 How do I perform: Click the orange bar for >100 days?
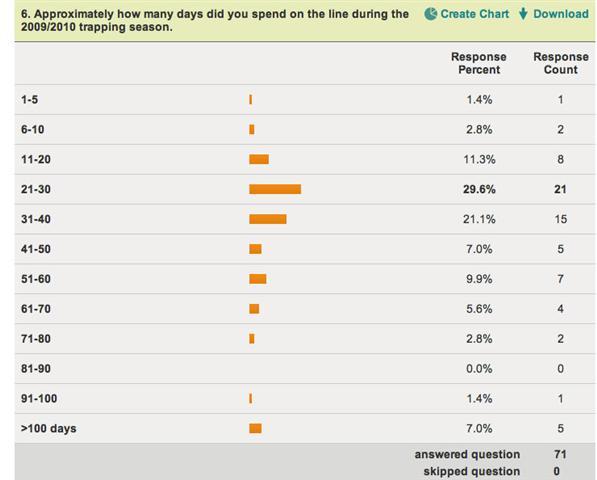[255, 429]
